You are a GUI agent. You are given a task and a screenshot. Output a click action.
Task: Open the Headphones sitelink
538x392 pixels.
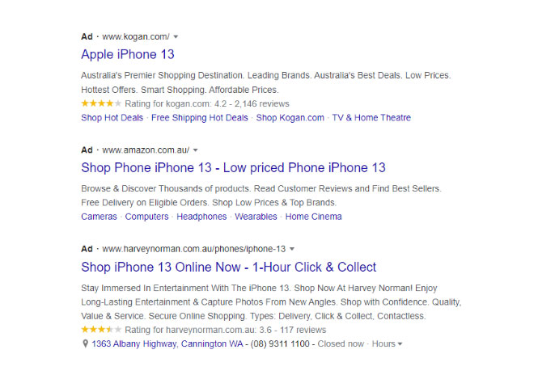(201, 217)
